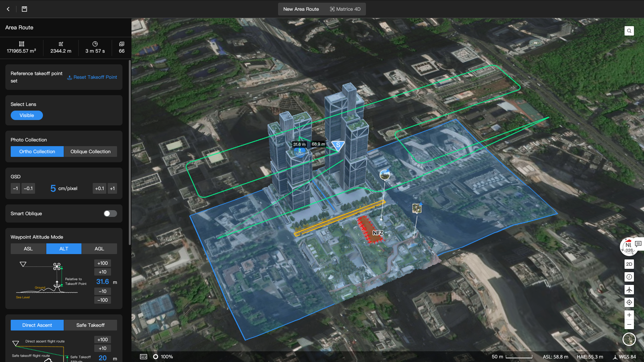Click the 100% render status indicator
The height and width of the screenshot is (362, 644).
tap(163, 357)
